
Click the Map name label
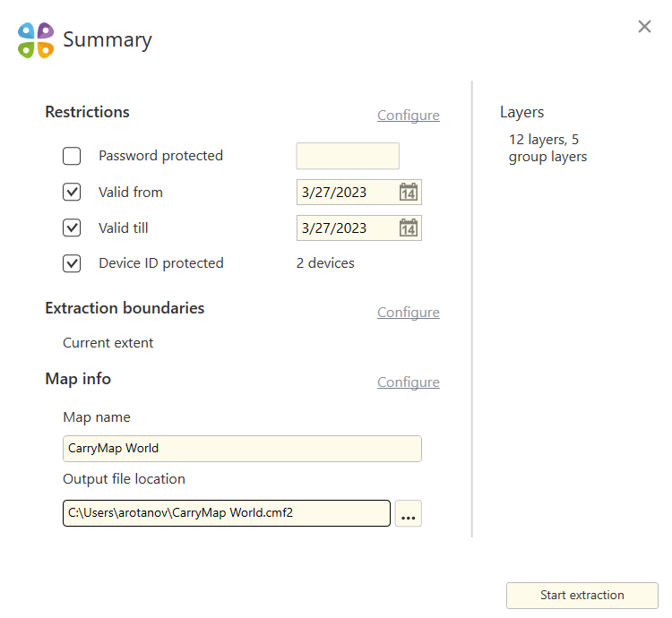(97, 417)
